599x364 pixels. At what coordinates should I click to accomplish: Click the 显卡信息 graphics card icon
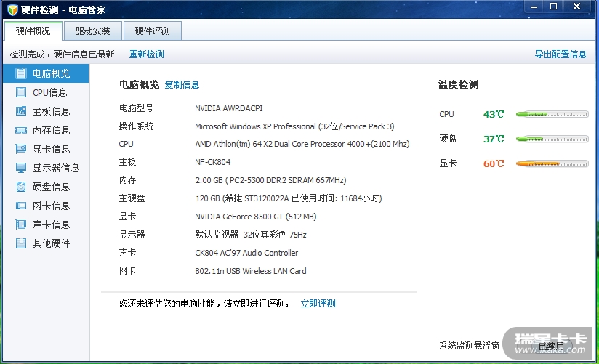pyautogui.click(x=21, y=149)
